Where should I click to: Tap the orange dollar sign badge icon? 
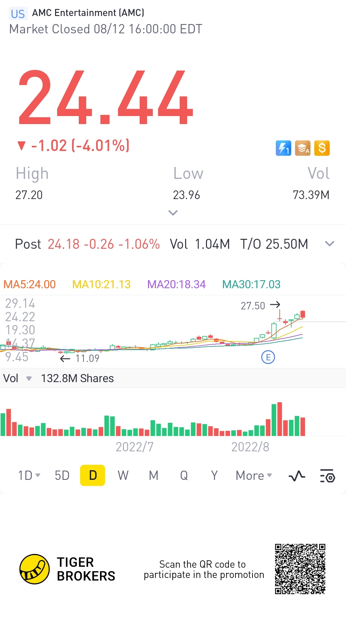[x=322, y=148]
